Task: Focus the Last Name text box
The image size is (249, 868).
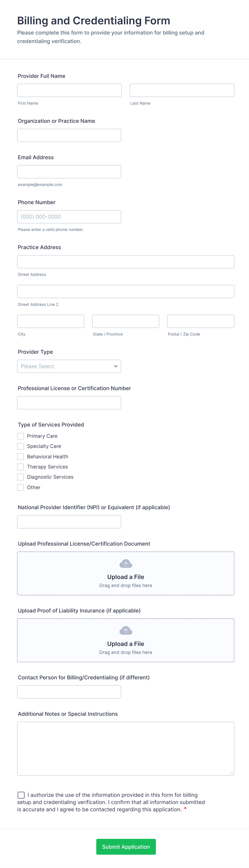Action: coord(182,90)
